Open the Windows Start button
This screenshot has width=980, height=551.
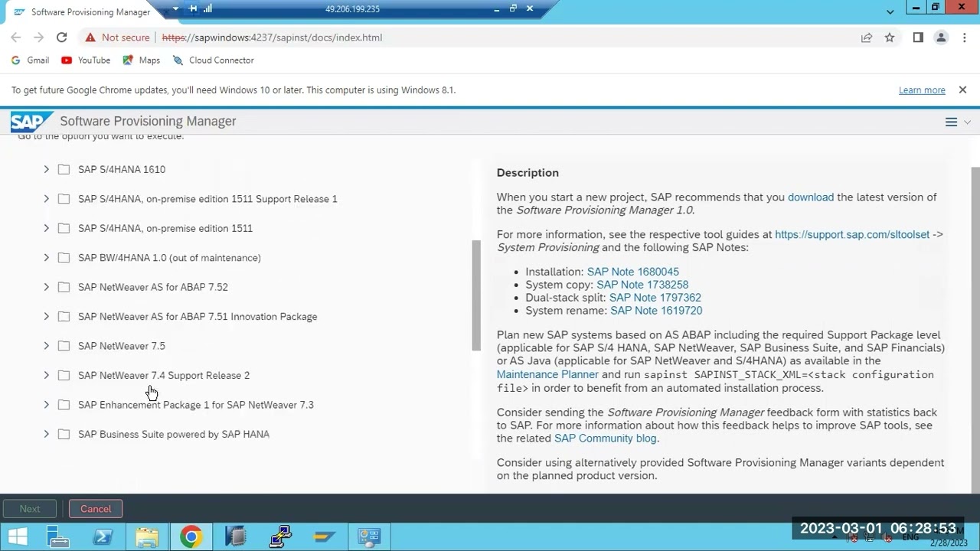tap(18, 536)
